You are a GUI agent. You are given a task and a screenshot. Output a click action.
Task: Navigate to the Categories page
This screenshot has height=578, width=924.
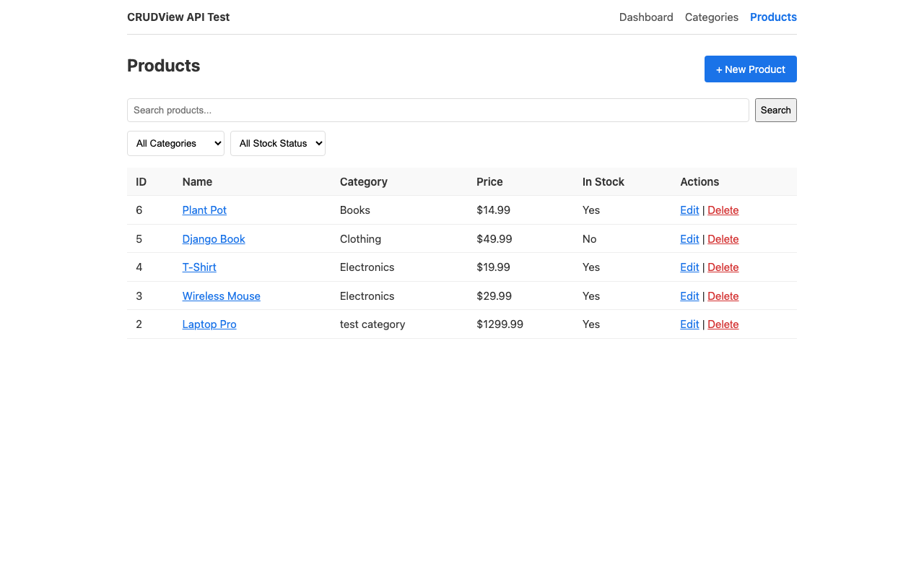711,17
